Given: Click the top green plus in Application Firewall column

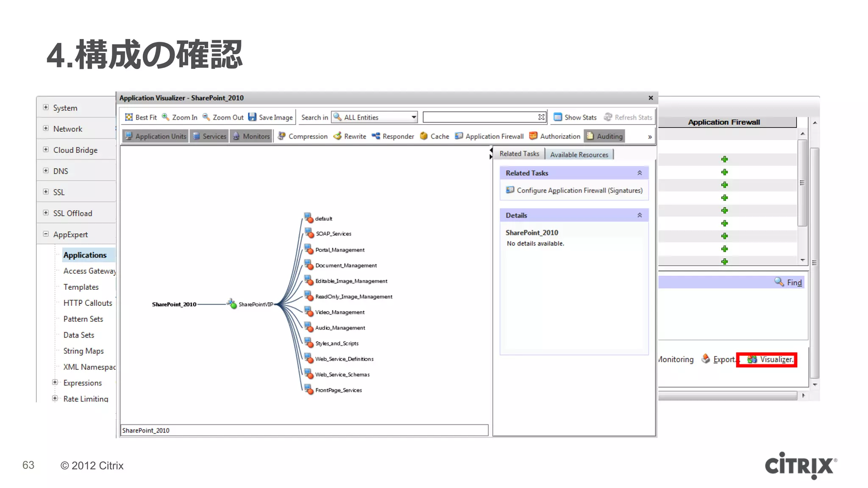Looking at the screenshot, I should [x=724, y=159].
